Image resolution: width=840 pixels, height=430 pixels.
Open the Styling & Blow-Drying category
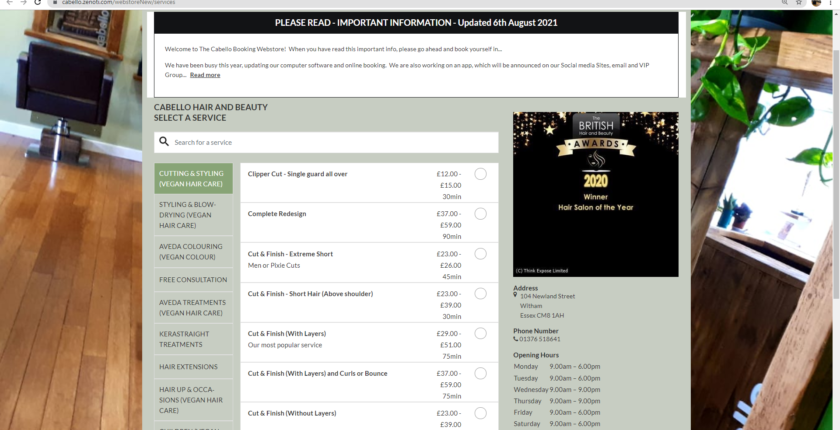[193, 215]
